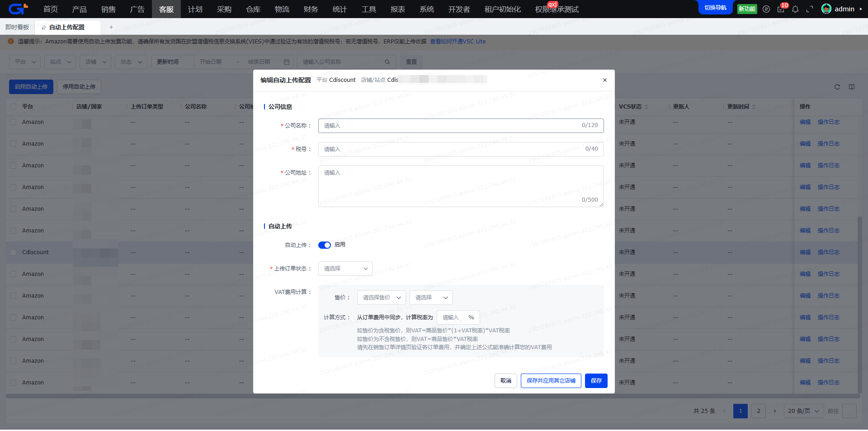The image size is (868, 431).
Task: Toggle the 自动上传 enable switch
Action: [x=325, y=245]
